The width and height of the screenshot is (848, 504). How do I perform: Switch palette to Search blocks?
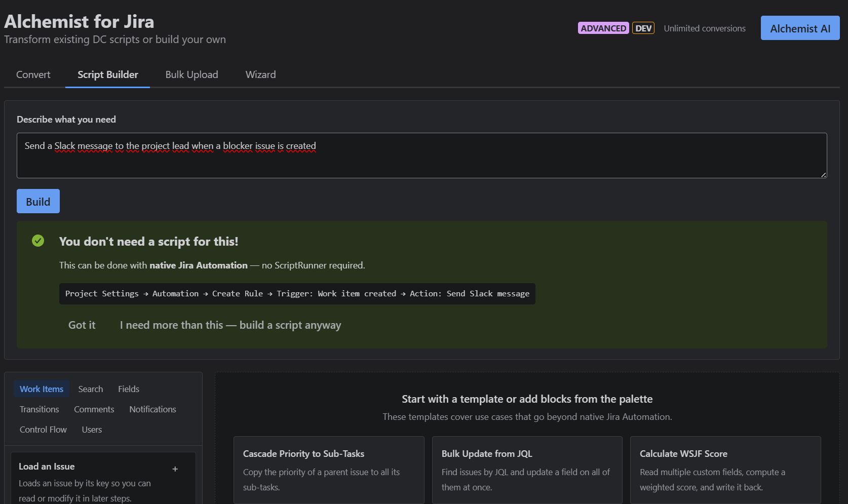[91, 389]
